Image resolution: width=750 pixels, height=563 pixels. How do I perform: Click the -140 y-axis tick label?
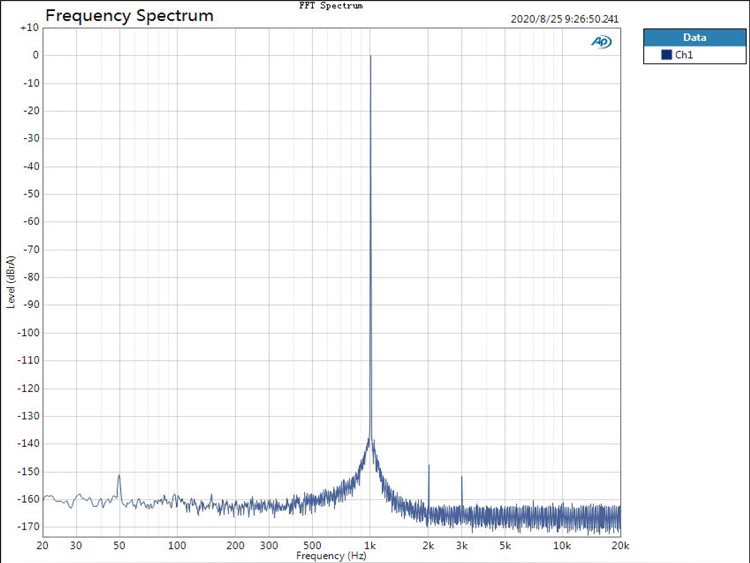[28, 444]
